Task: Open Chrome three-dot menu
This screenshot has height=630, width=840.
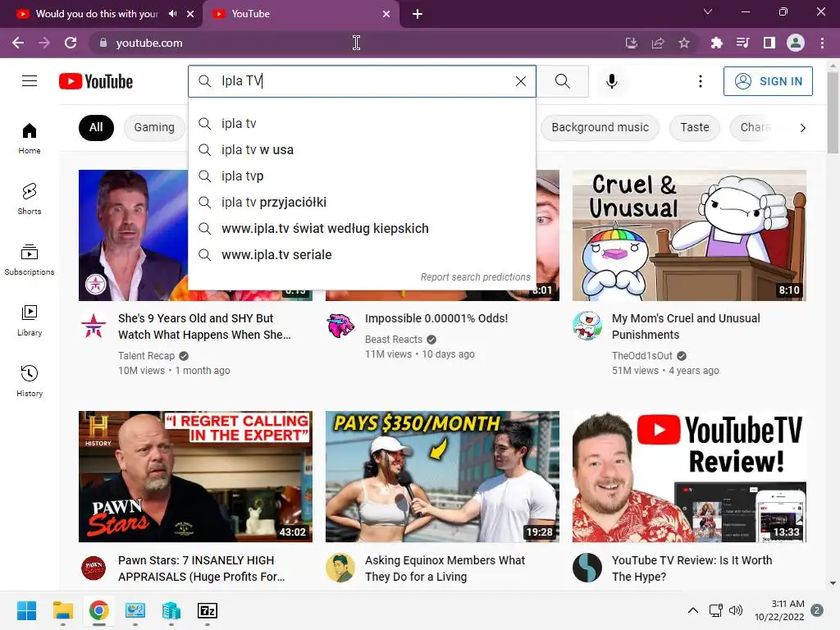Action: pos(822,43)
